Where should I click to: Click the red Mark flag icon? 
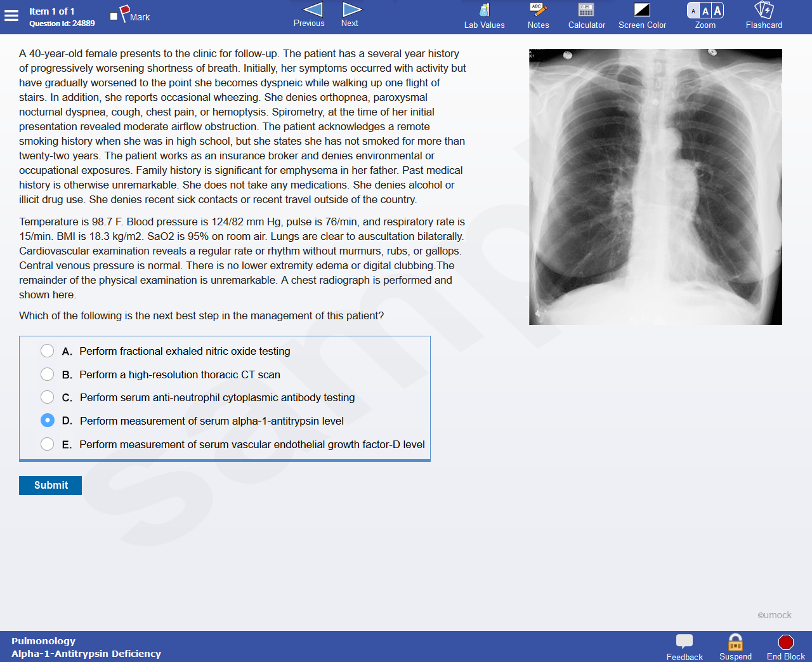click(x=125, y=13)
